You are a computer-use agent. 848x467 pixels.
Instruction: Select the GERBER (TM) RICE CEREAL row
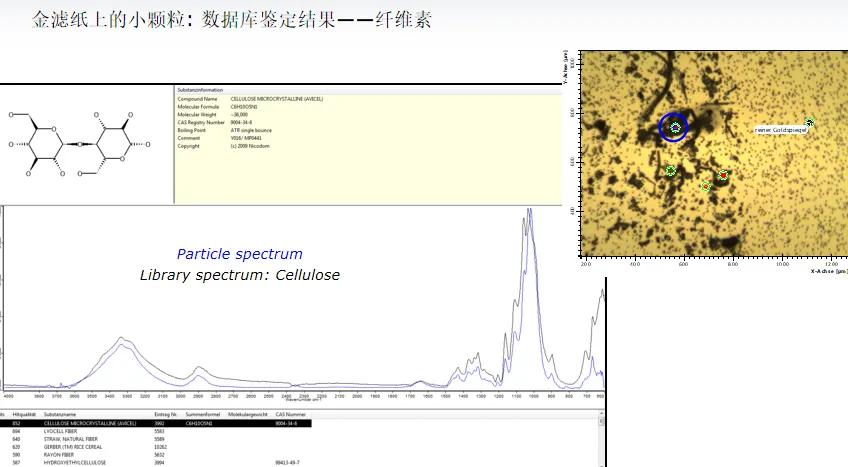(156, 447)
